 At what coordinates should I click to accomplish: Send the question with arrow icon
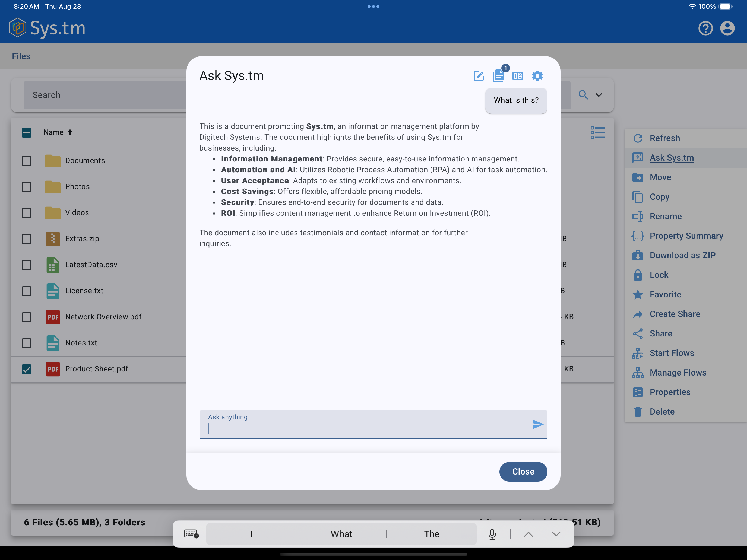pyautogui.click(x=537, y=424)
